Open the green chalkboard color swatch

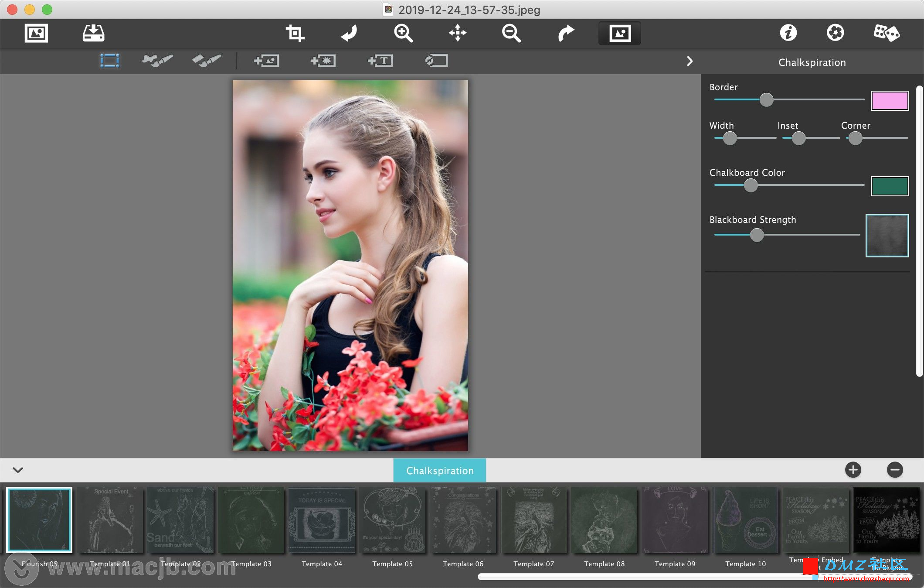coord(890,186)
